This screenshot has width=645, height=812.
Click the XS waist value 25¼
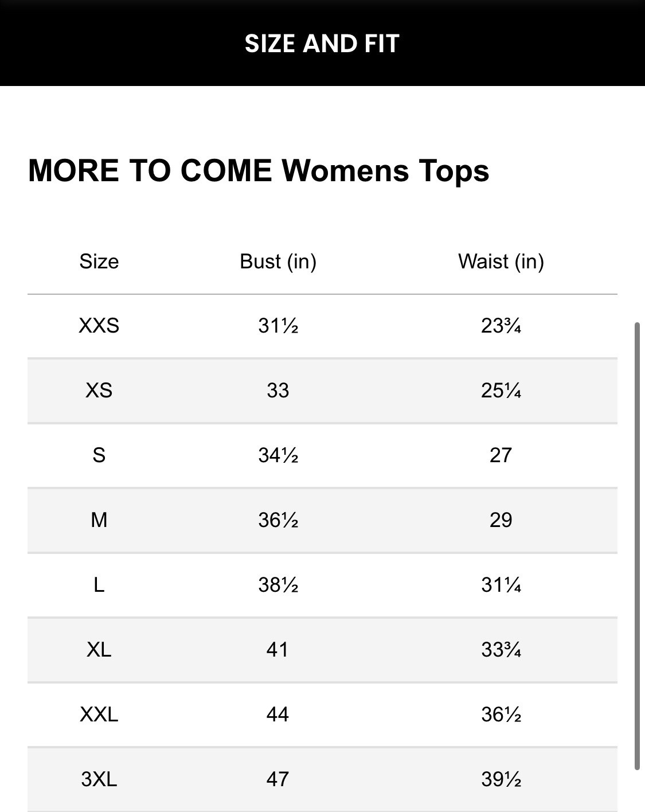point(501,391)
